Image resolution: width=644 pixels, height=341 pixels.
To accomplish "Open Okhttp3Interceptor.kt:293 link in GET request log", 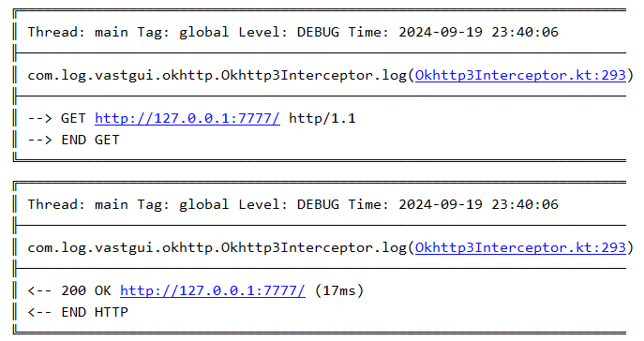I will [x=520, y=76].
